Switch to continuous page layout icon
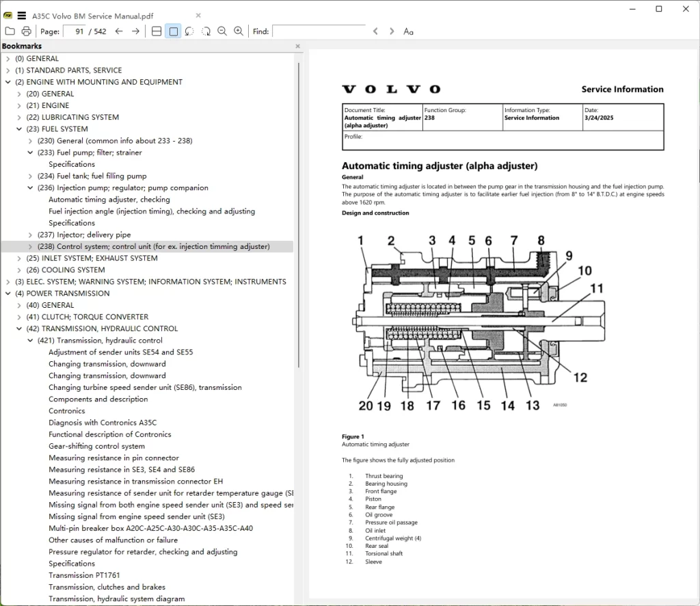The image size is (700, 606). click(157, 31)
